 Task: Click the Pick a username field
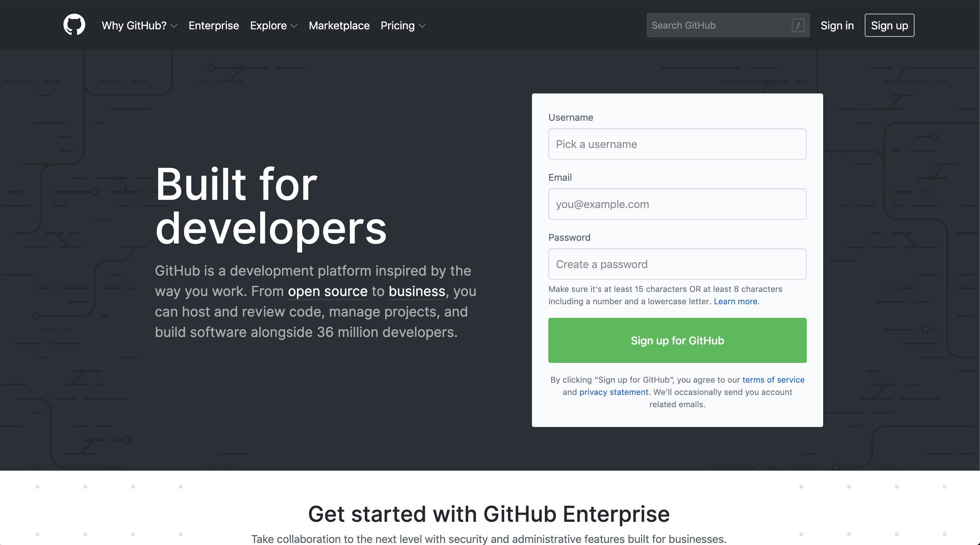pyautogui.click(x=677, y=144)
